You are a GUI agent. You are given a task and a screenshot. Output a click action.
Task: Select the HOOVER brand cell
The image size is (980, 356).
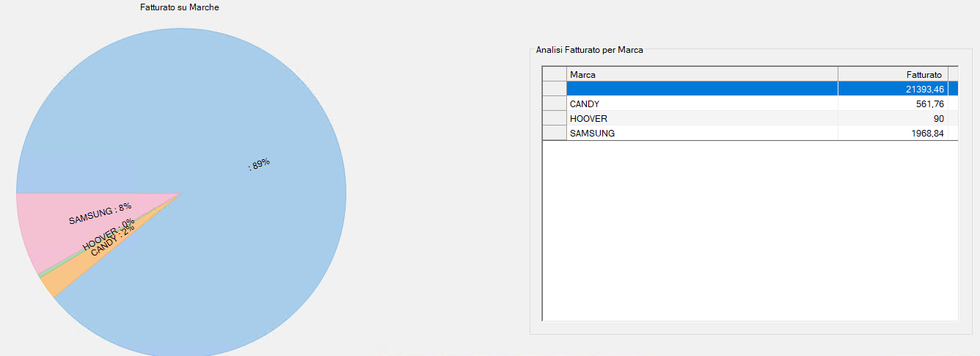tap(701, 119)
